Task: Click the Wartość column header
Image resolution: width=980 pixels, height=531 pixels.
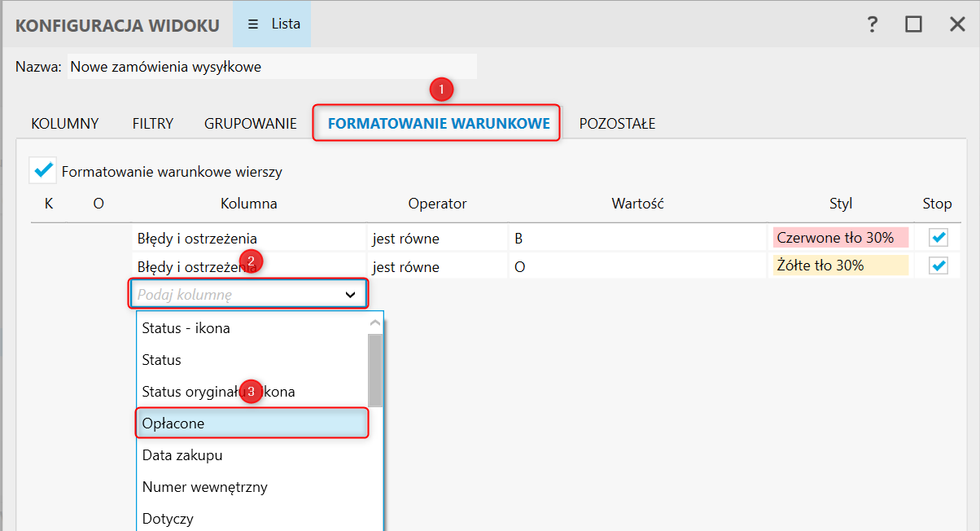Action: [x=637, y=204]
